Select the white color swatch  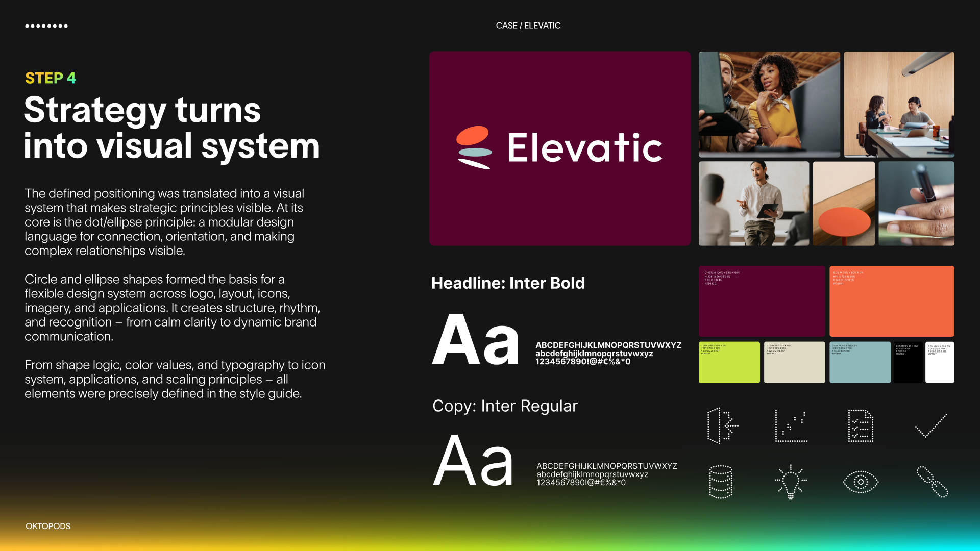coord(940,362)
